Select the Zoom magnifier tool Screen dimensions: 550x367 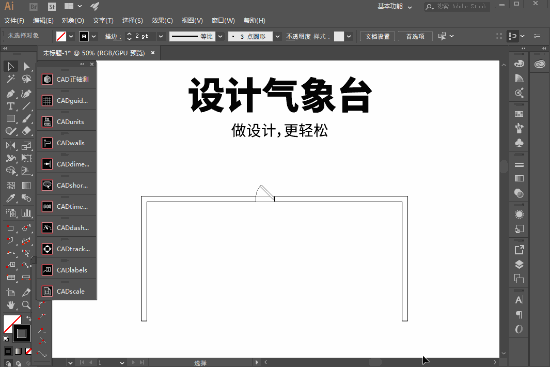[x=26, y=305]
